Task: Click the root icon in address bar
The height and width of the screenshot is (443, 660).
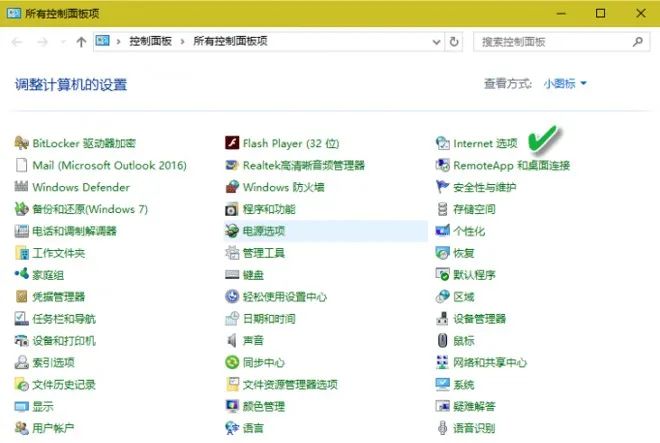Action: (x=103, y=41)
